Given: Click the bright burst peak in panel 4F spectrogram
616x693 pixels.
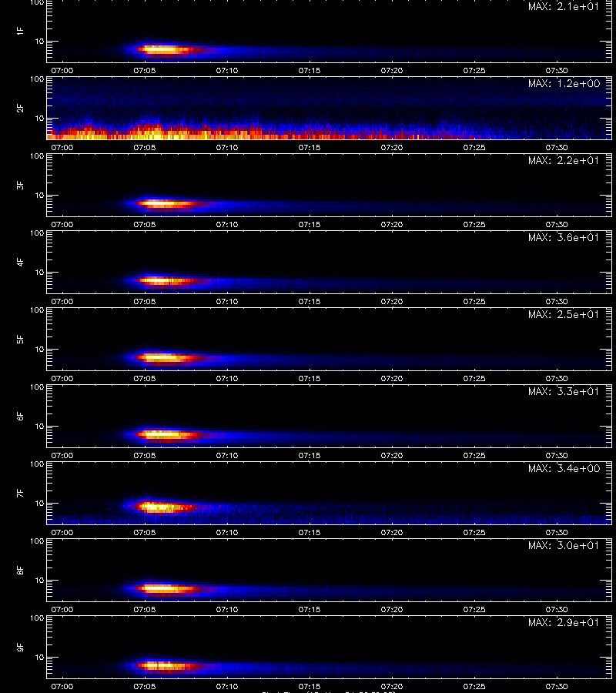Looking at the screenshot, I should click(x=161, y=280).
